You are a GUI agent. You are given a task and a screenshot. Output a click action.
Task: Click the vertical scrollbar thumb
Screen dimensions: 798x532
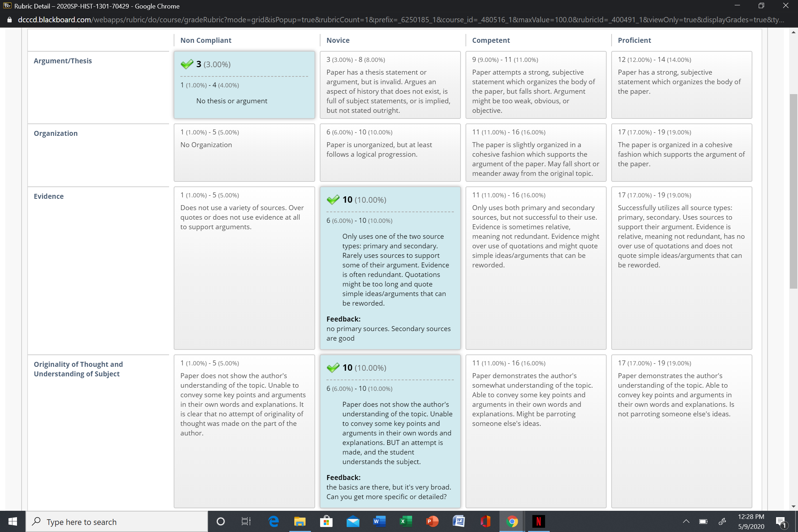point(793,191)
